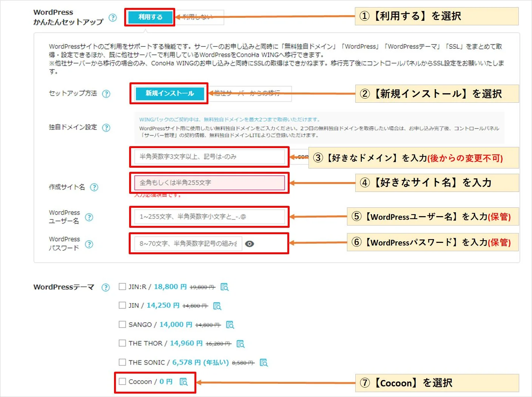Open help icon beside WordPressテーマ
Screen dimensions: 532x397
106,287
